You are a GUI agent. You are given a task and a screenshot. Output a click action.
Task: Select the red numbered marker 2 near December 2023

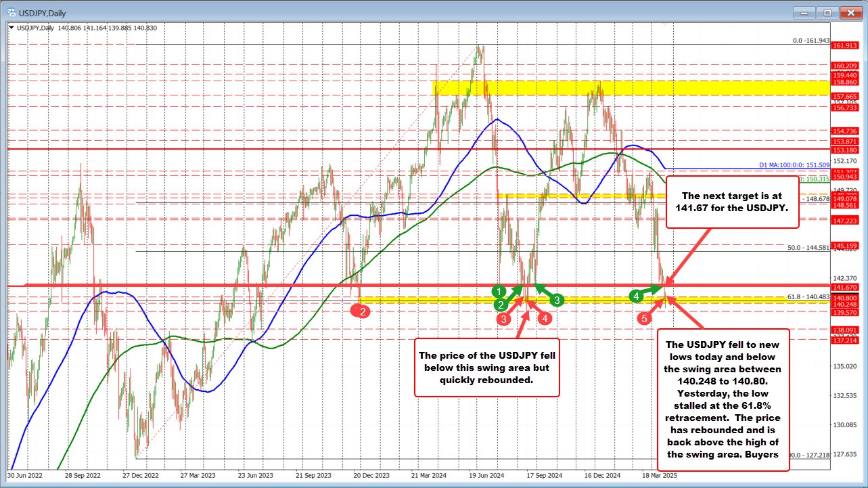pos(361,311)
